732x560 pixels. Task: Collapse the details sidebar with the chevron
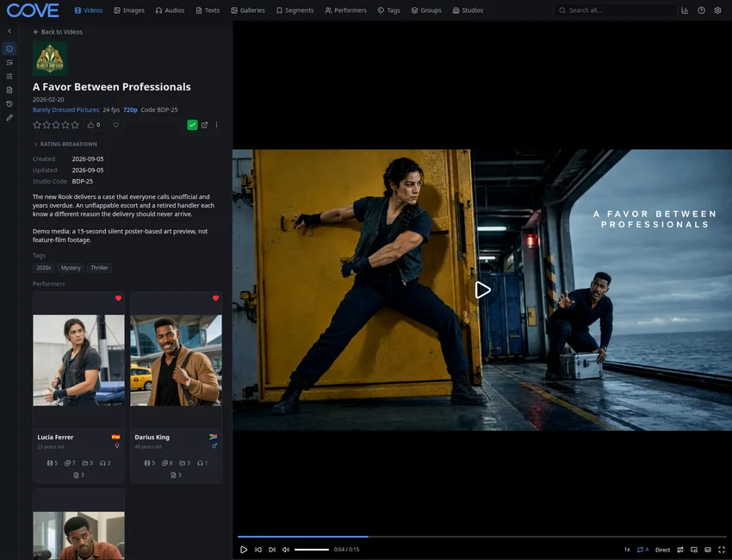click(x=9, y=31)
